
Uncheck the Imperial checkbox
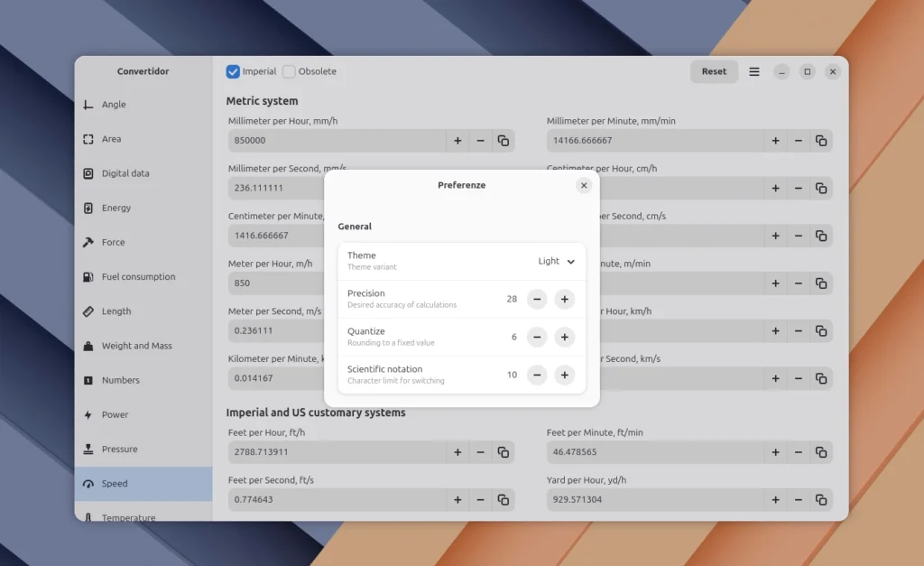[234, 72]
